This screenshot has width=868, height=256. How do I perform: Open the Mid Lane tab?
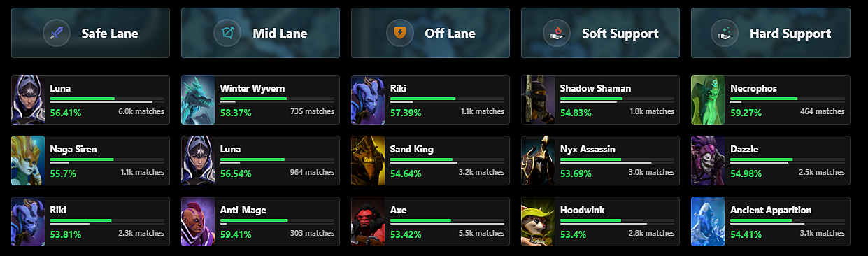(x=260, y=33)
